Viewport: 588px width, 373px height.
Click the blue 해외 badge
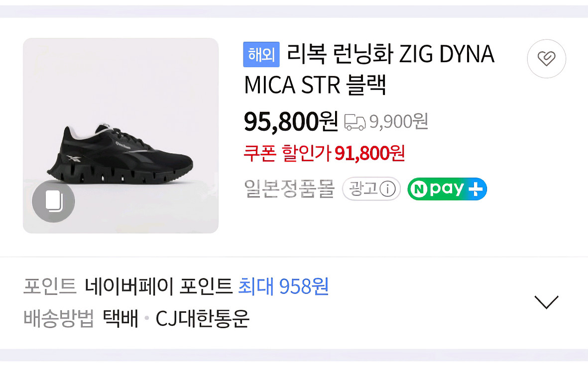tap(261, 55)
